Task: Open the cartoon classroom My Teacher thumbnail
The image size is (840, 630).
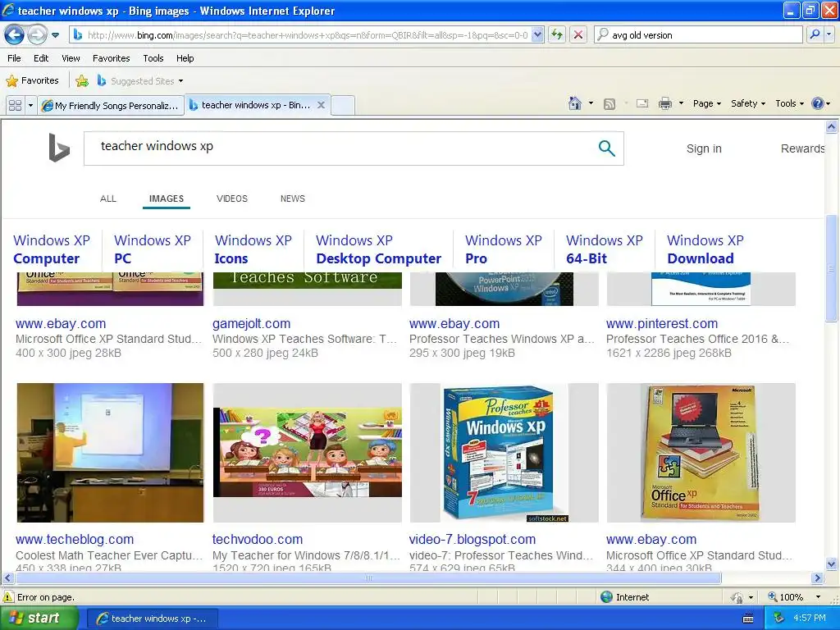Action: (308, 453)
